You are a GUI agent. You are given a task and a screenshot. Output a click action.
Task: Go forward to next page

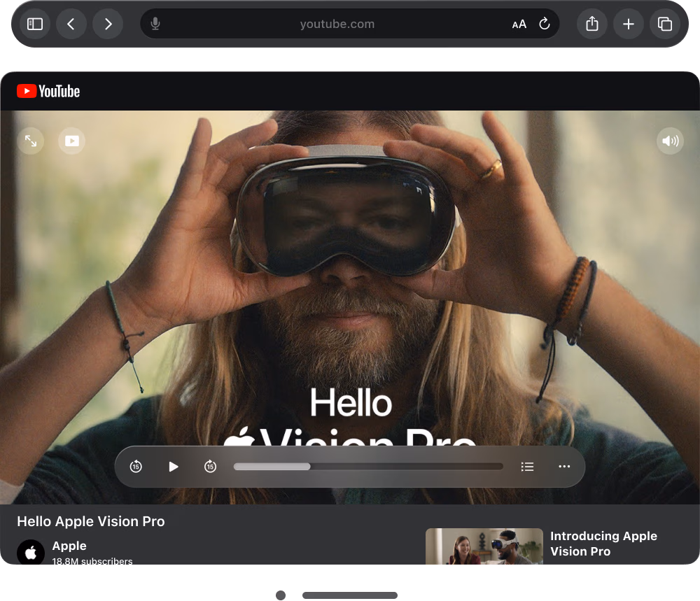point(108,24)
